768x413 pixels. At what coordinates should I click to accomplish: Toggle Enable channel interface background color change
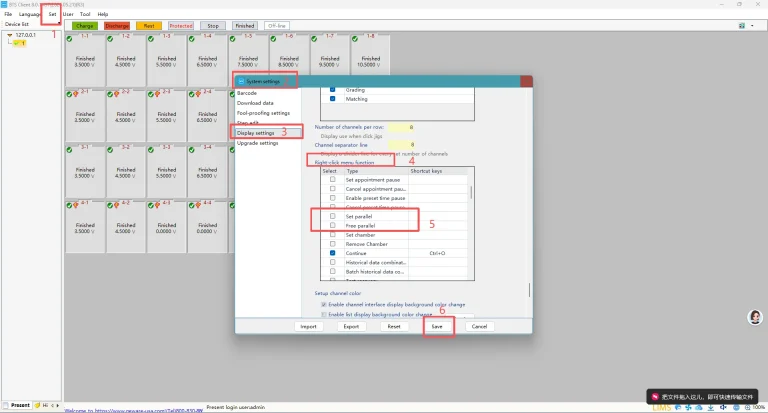coord(324,304)
